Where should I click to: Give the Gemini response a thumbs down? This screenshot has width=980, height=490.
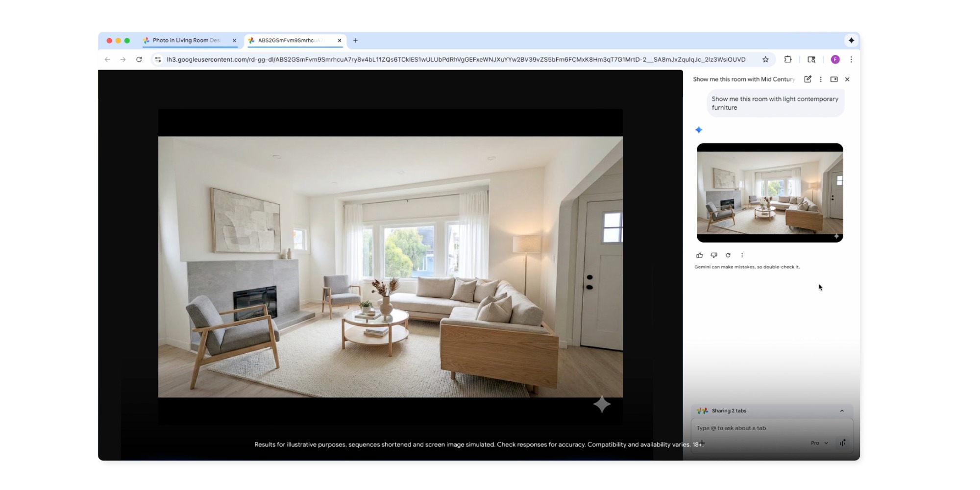(x=714, y=255)
